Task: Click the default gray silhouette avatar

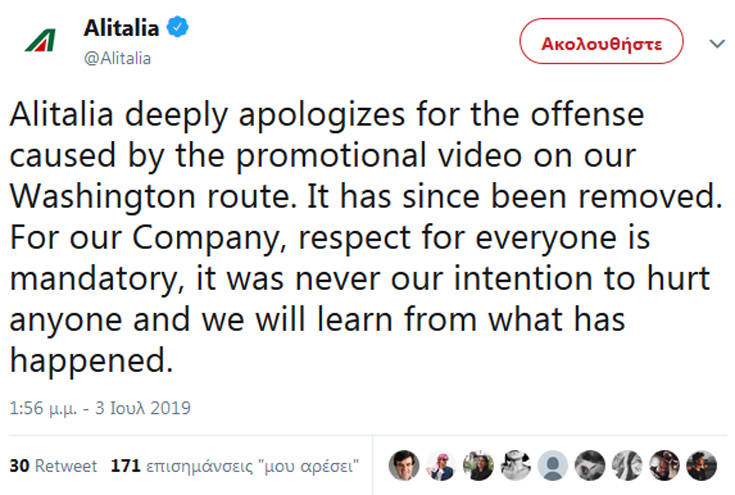Action: click(553, 465)
